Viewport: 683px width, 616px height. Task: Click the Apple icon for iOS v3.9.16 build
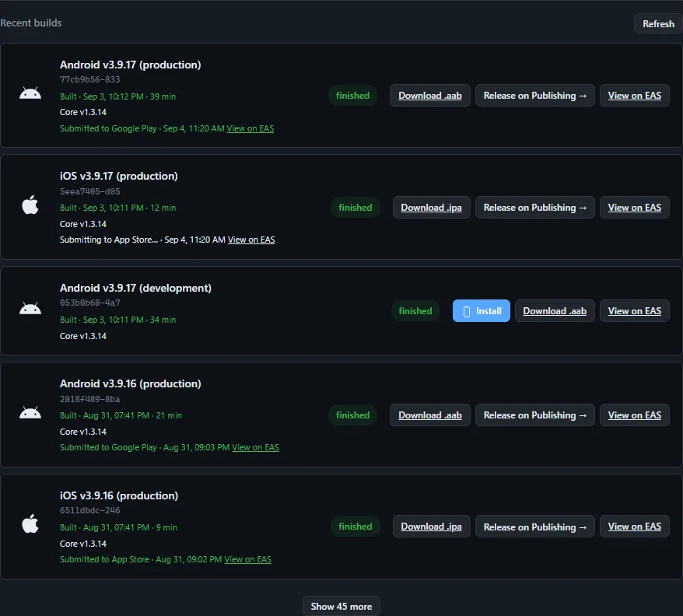tap(30, 523)
